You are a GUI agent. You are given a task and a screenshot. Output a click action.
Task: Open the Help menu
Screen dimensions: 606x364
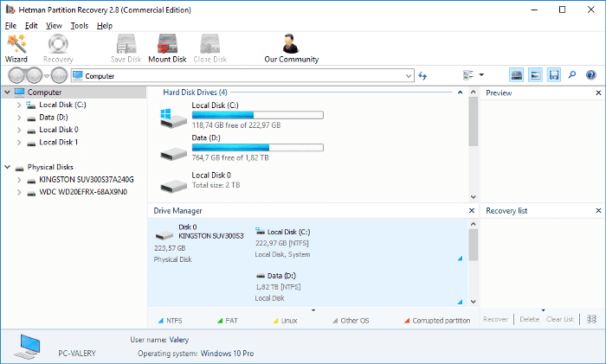[105, 26]
